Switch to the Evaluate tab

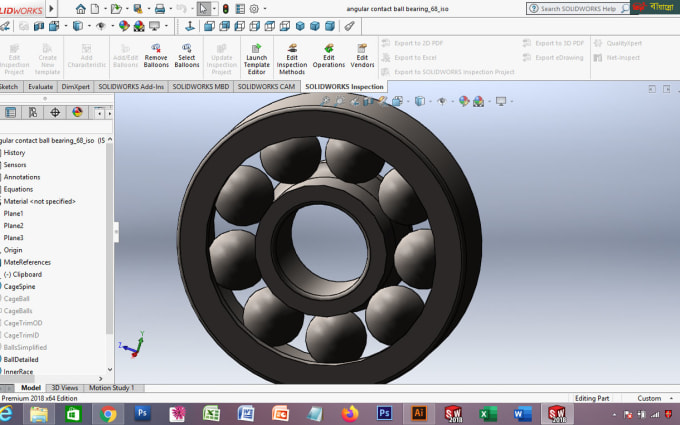tap(40, 87)
